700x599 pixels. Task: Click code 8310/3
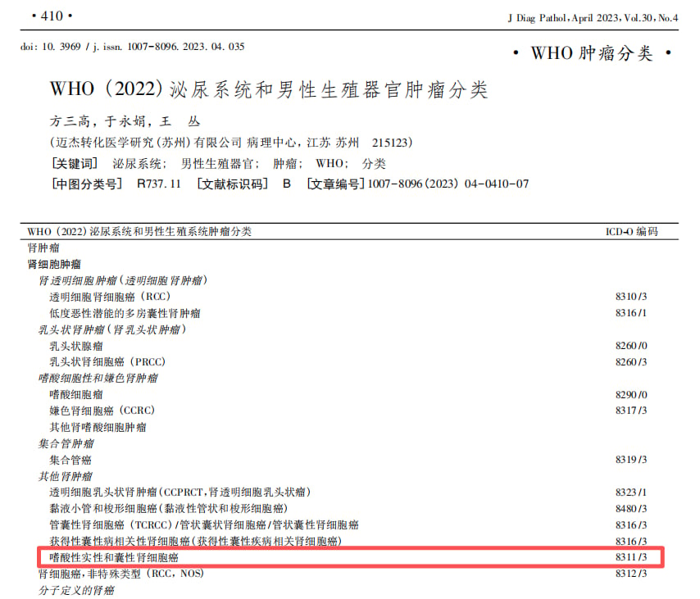pos(631,297)
